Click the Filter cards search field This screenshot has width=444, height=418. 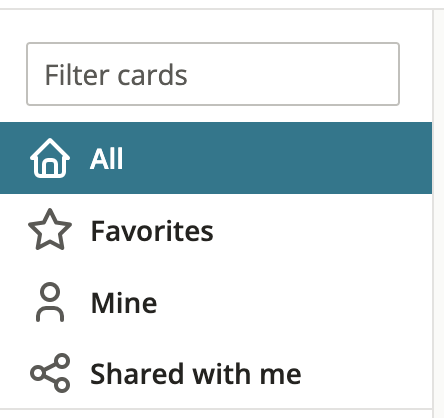coord(213,74)
